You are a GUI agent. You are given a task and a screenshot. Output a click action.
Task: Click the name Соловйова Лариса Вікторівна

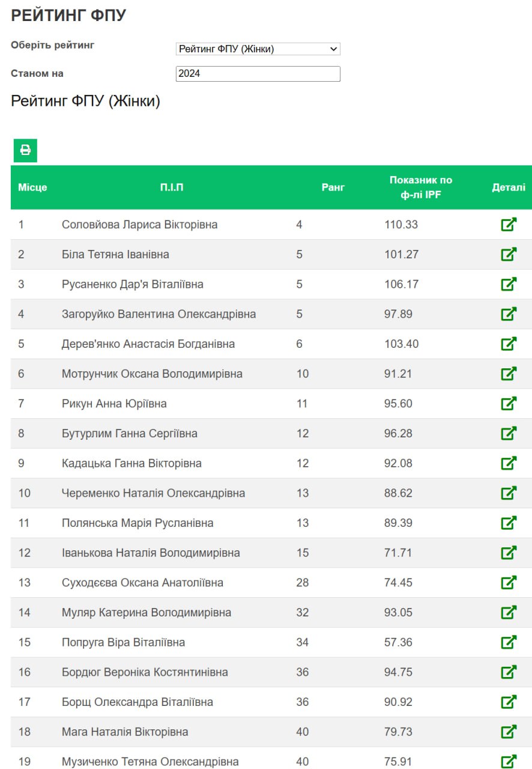140,225
